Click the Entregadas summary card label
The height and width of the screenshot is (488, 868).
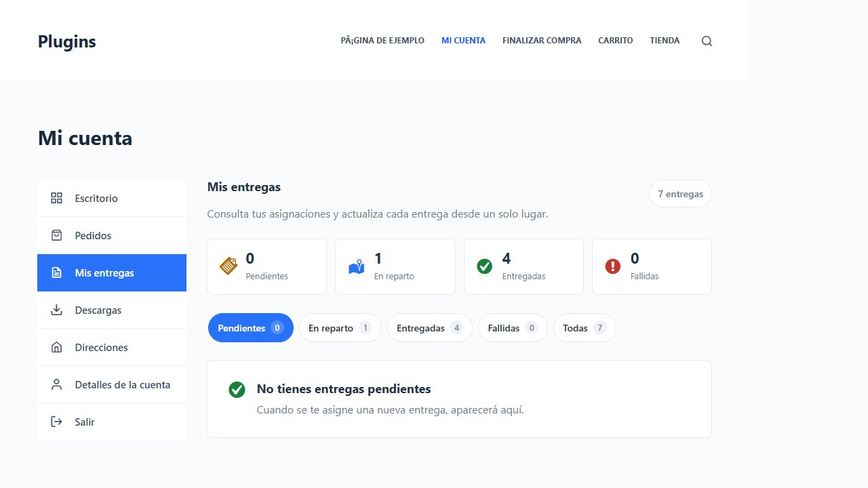524,276
